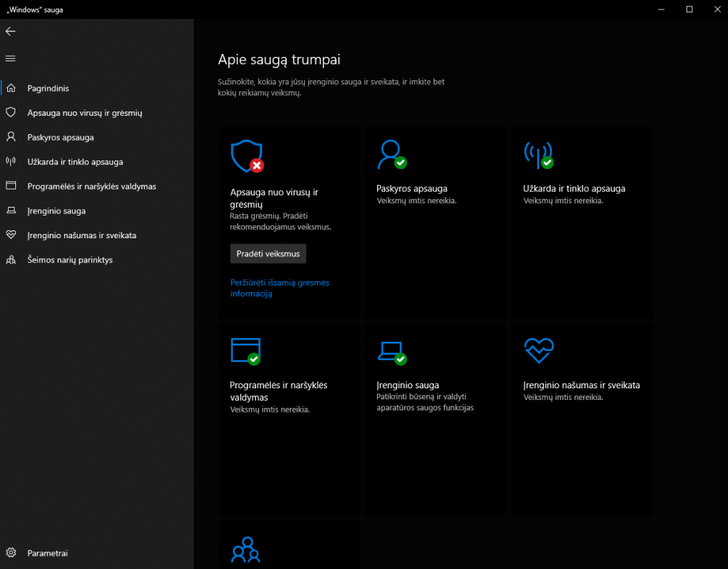
Task: Click the Apie saugą trumpai heading
Action: [x=279, y=60]
